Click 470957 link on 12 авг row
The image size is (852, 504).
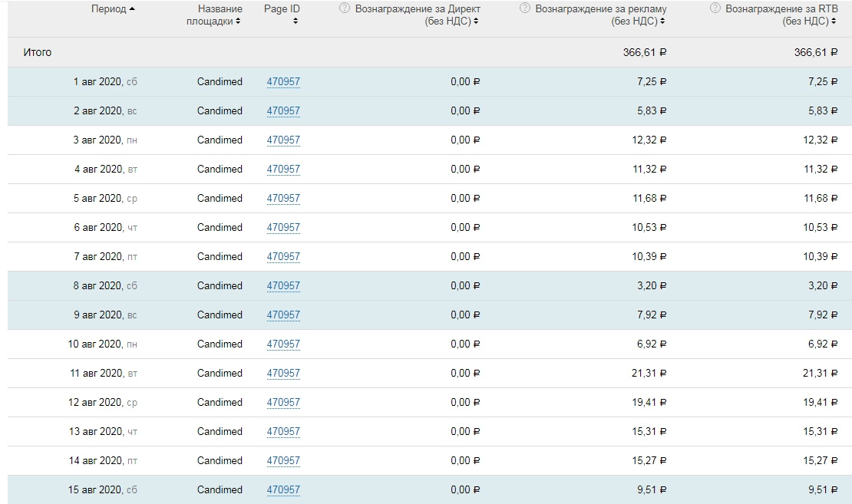(283, 403)
